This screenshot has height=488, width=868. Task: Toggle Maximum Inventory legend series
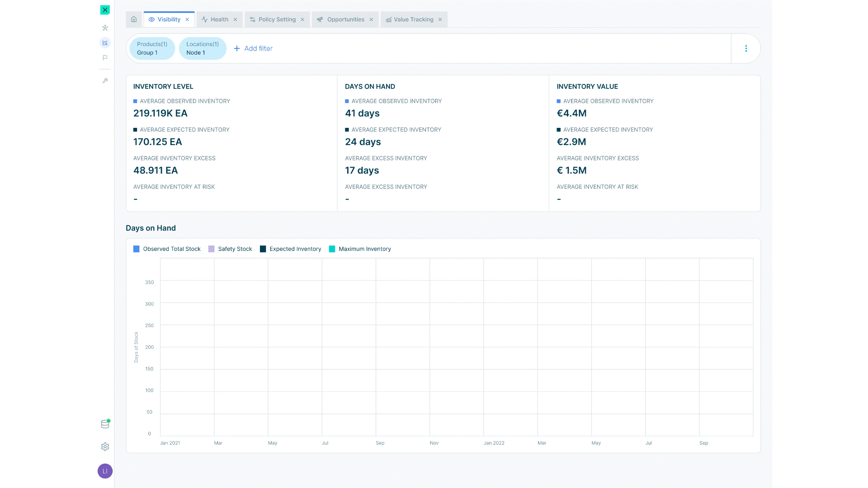pos(360,249)
